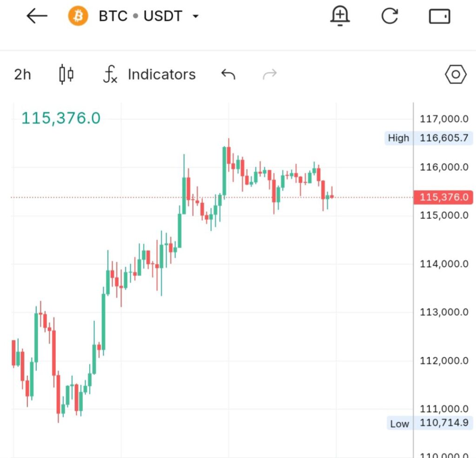Open the Indicators menu
The width and height of the screenshot is (476, 458).
(x=161, y=74)
